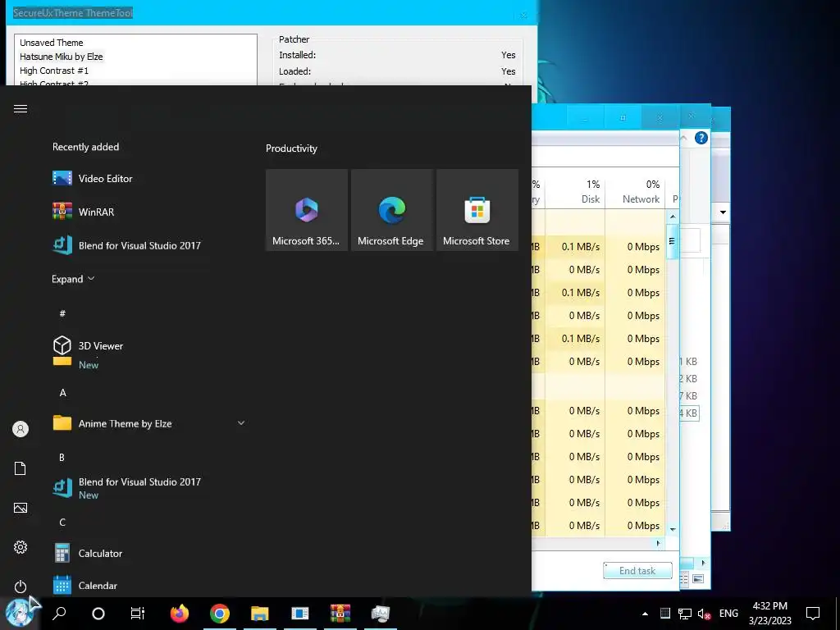This screenshot has height=630, width=840.
Task: Select Unsaved Theme in ThemeTool list
Action: point(52,43)
